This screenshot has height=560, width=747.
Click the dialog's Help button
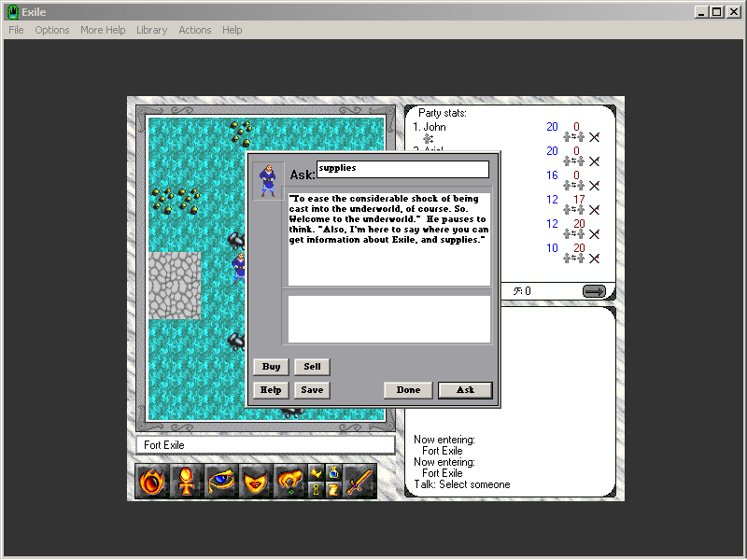[x=271, y=390]
